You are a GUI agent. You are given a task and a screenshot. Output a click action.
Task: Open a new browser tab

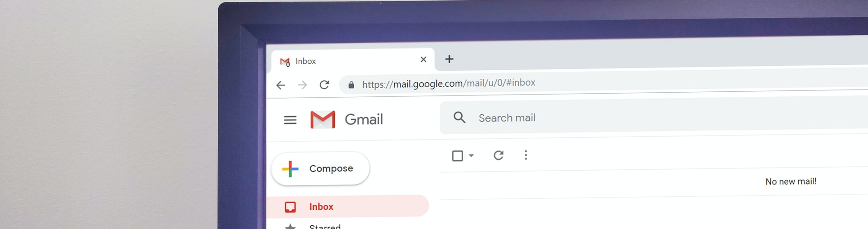click(449, 59)
